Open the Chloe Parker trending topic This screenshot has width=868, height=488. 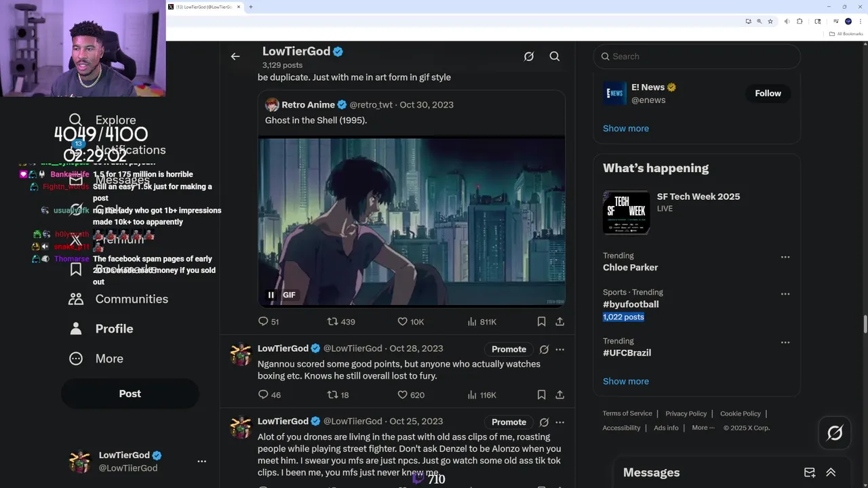(630, 267)
